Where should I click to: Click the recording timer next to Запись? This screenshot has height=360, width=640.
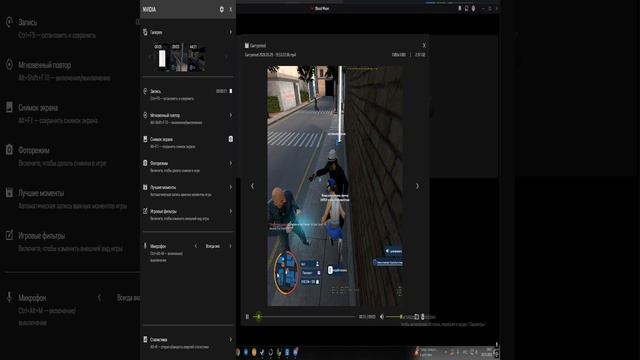[221, 91]
